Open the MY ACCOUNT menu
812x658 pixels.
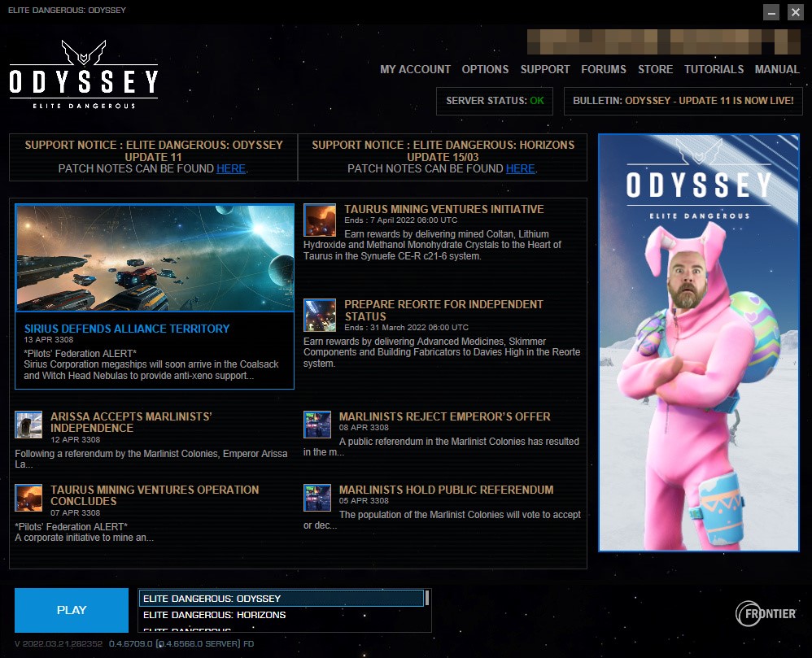[x=415, y=69]
